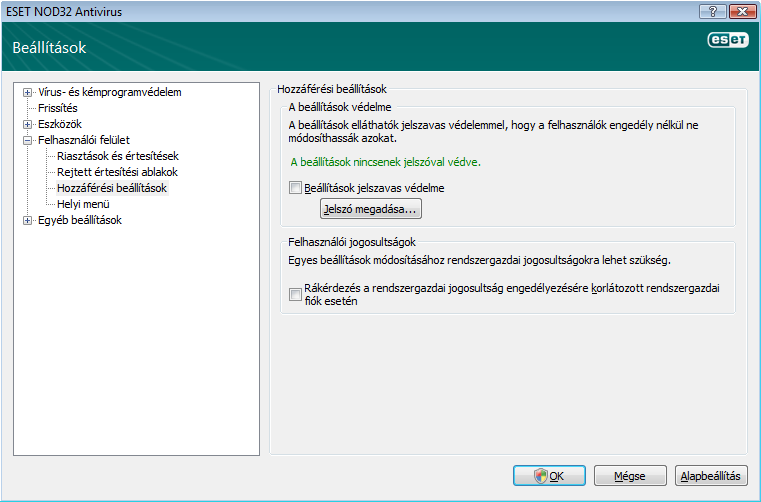Click the 'Felhasználói jogosultságok' group label
761x502 pixels.
click(352, 242)
